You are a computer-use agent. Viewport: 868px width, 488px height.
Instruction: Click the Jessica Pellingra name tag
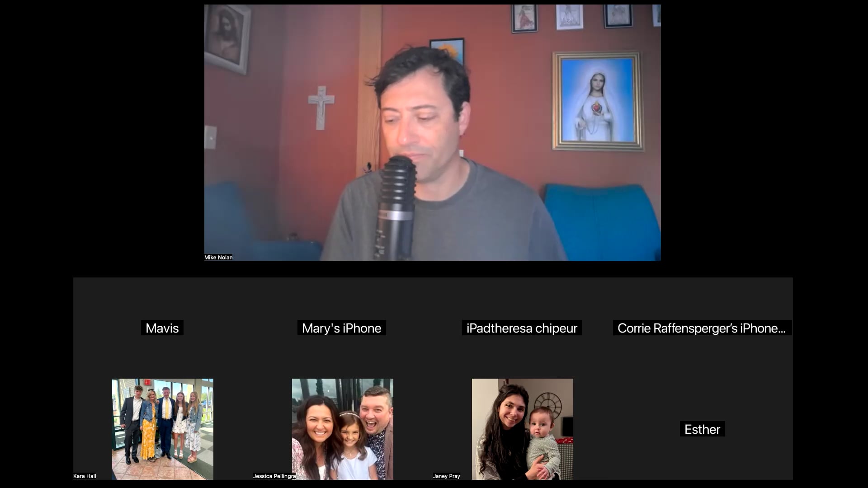pos(274,476)
